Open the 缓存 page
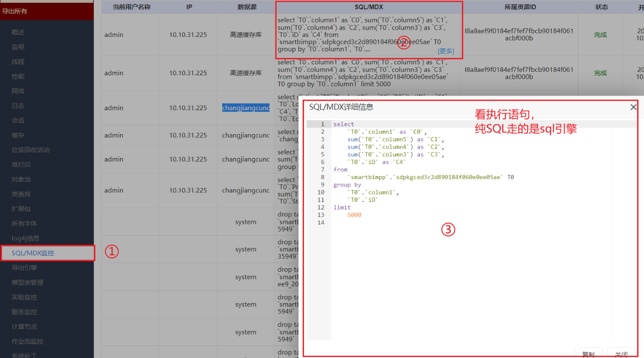Image resolution: width=644 pixels, height=358 pixels. [18, 135]
